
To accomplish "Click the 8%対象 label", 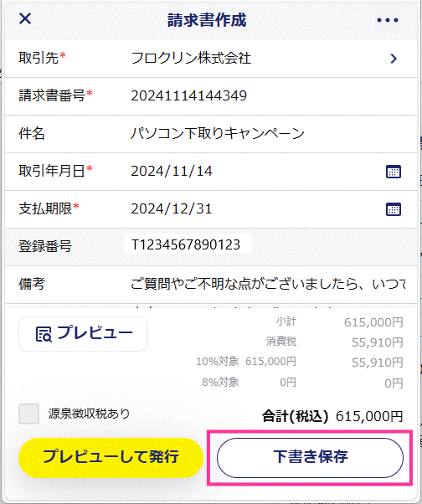I will pyautogui.click(x=220, y=382).
